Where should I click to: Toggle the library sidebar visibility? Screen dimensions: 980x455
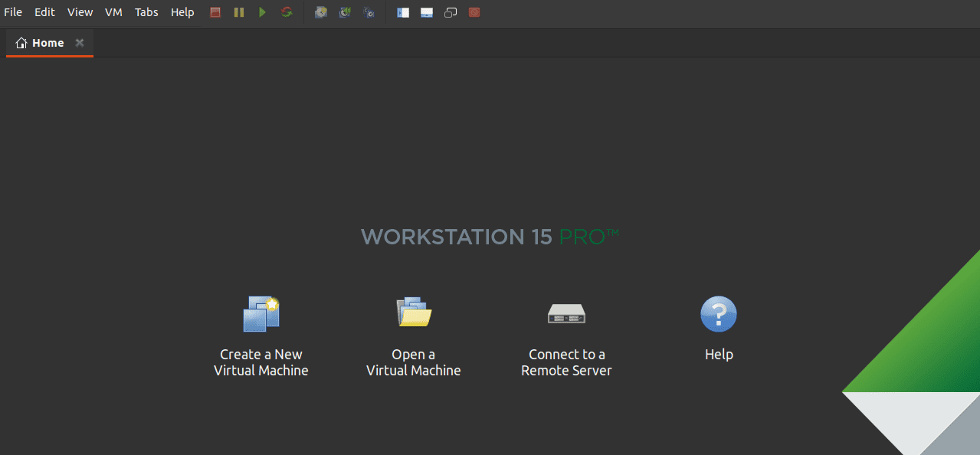coord(402,12)
